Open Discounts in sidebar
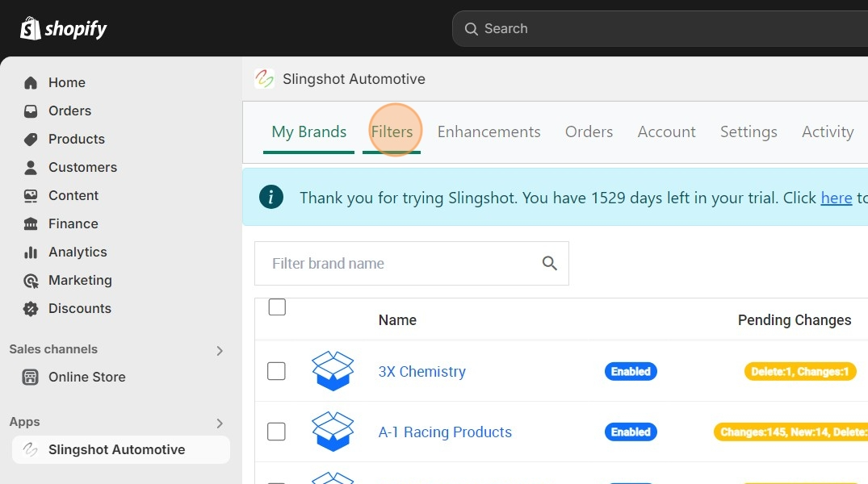Screen dimensions: 868x484 [x=80, y=309]
